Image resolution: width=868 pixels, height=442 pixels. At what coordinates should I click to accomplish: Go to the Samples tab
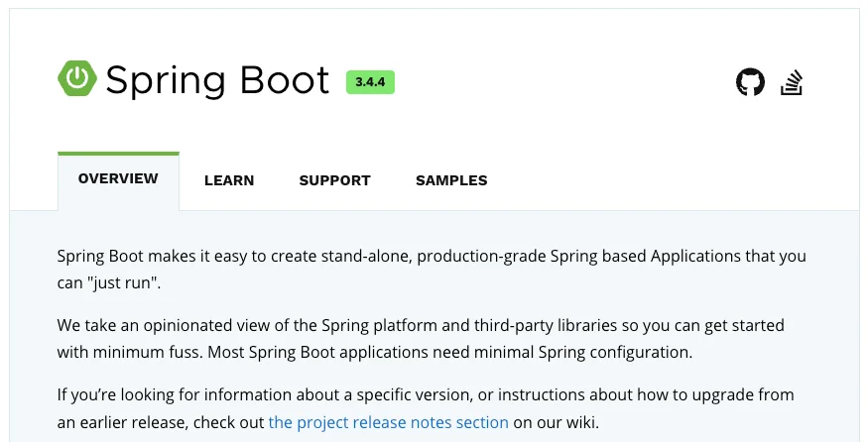(x=451, y=180)
